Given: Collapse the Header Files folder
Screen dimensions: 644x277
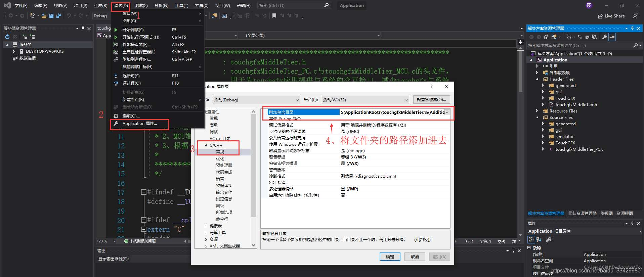Looking at the screenshot, I should pyautogui.click(x=537, y=79).
